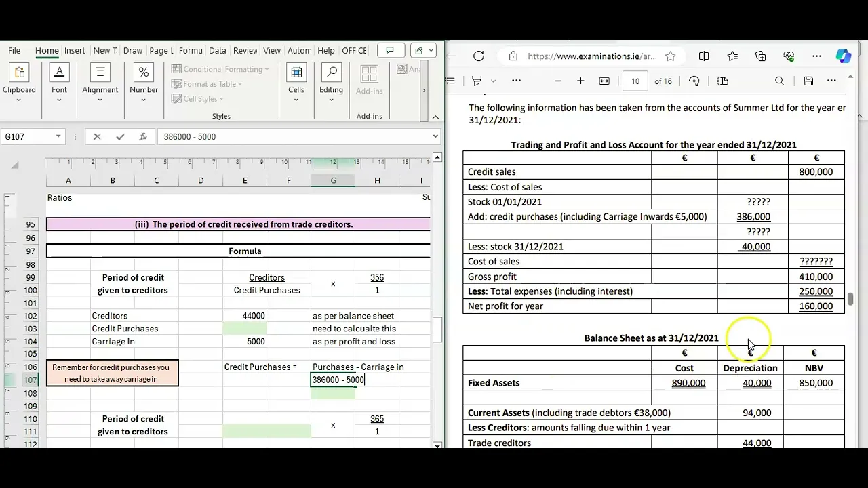Expand highlight tool options arrow
The width and height of the screenshot is (868, 488).
pyautogui.click(x=494, y=81)
